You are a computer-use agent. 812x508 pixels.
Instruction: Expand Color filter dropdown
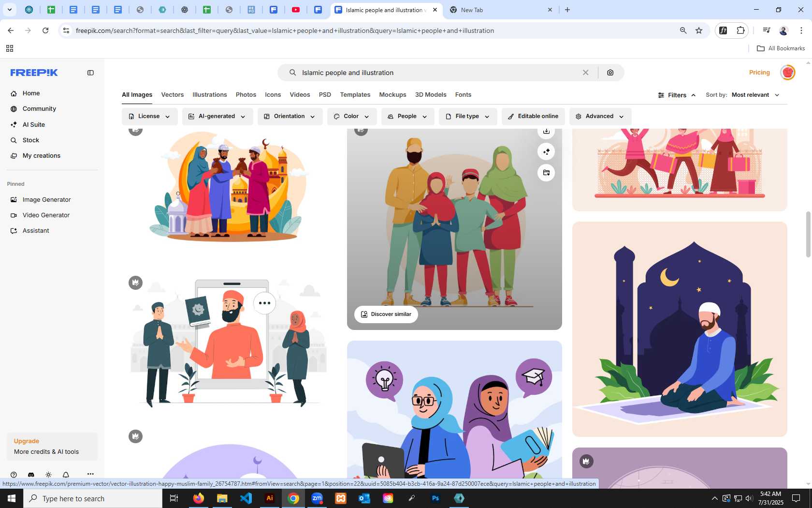(x=352, y=117)
